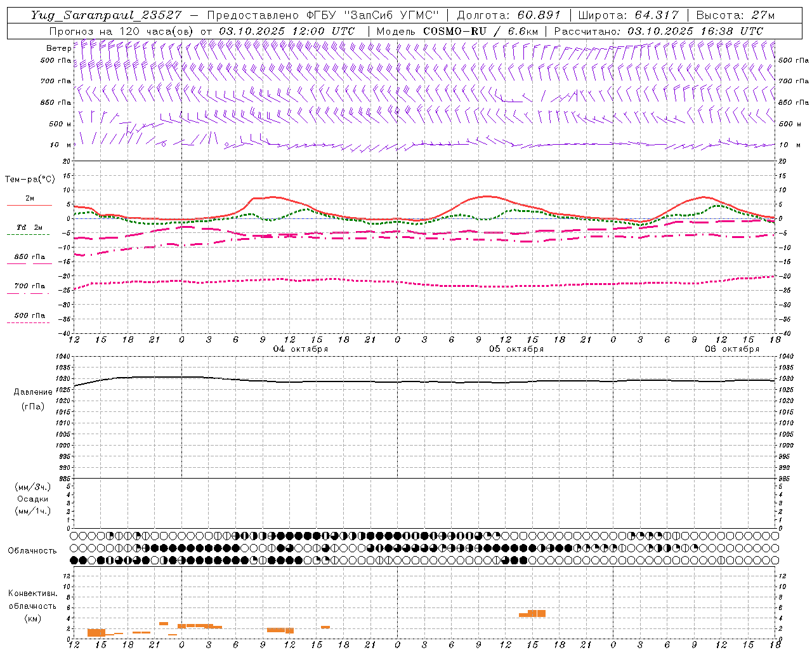Click the computed time 03.10.2025 16:38 UTC
This screenshot has height=650, width=812.
click(x=695, y=31)
